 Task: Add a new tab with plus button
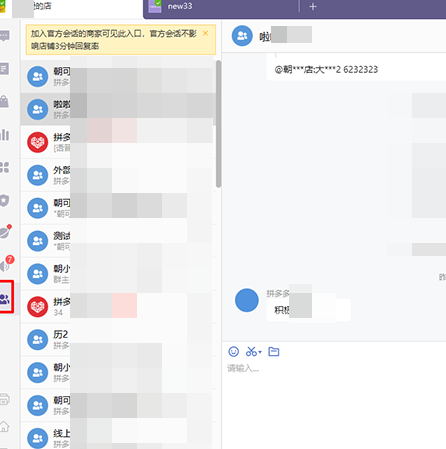[x=313, y=6]
